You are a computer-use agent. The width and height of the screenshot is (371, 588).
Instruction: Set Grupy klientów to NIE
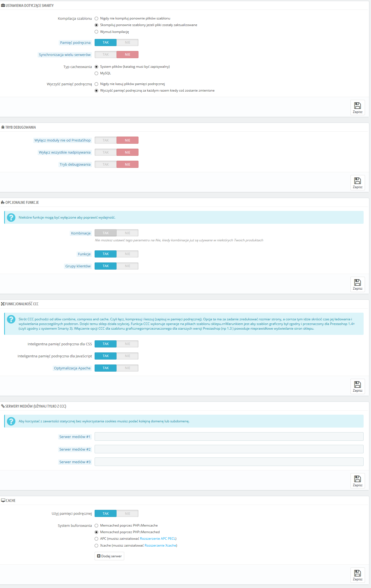pyautogui.click(x=128, y=266)
